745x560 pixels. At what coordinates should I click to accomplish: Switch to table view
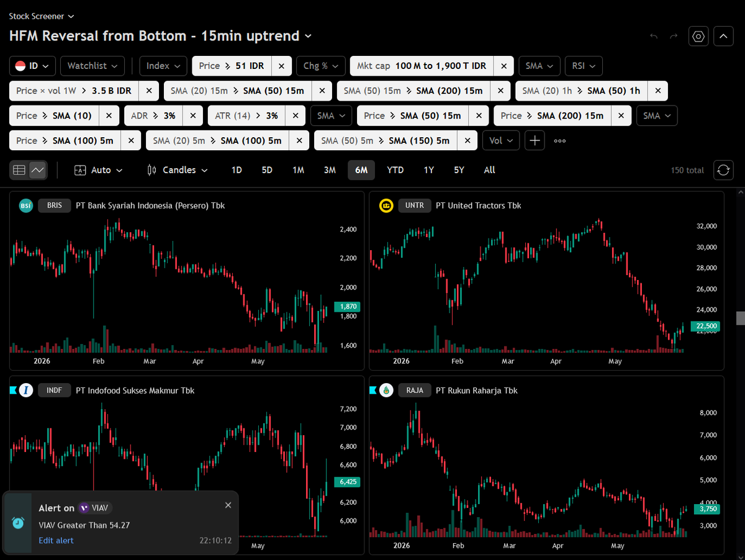[x=19, y=169]
